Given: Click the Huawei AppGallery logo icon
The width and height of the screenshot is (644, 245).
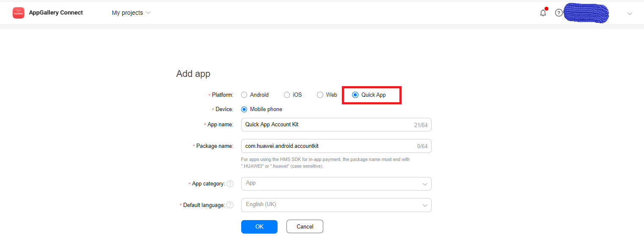Looking at the screenshot, I should click(x=19, y=13).
